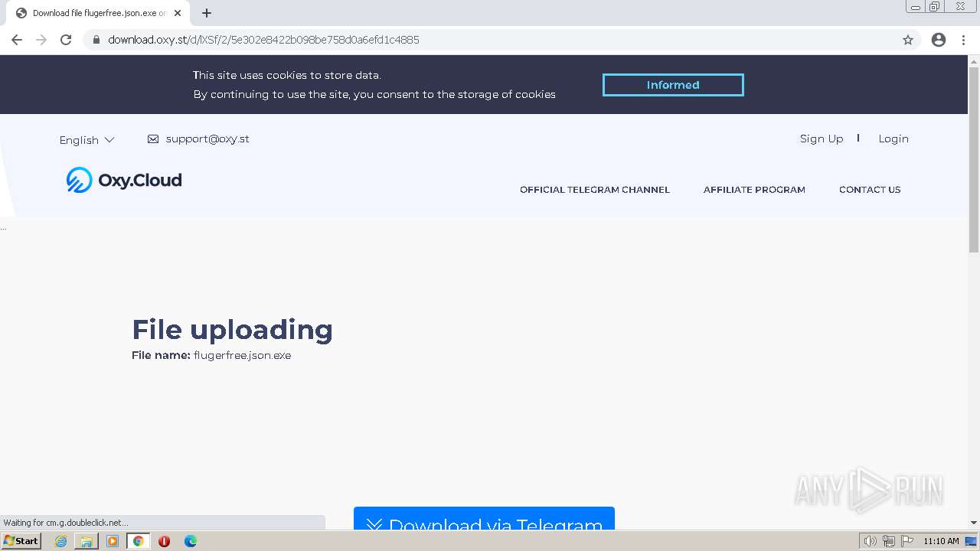Open the Edge taskbar icon
The width and height of the screenshot is (980, 551).
[191, 541]
